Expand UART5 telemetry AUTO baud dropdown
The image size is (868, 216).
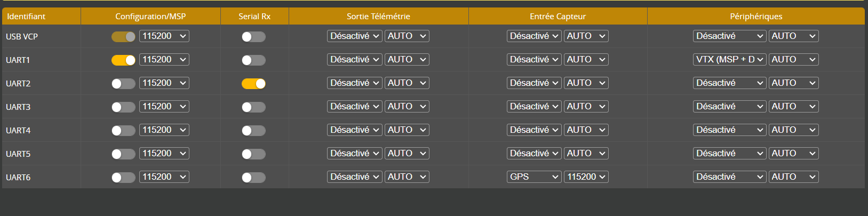pos(407,154)
